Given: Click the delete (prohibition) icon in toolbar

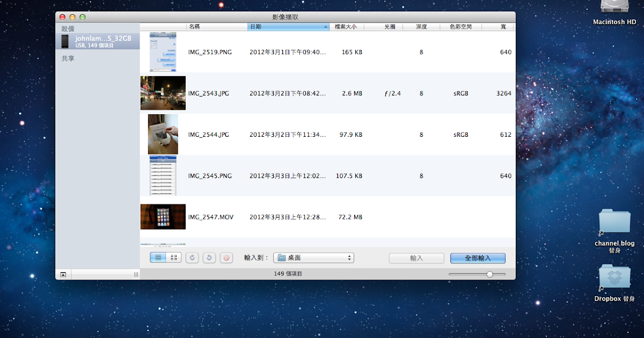Looking at the screenshot, I should pyautogui.click(x=226, y=258).
